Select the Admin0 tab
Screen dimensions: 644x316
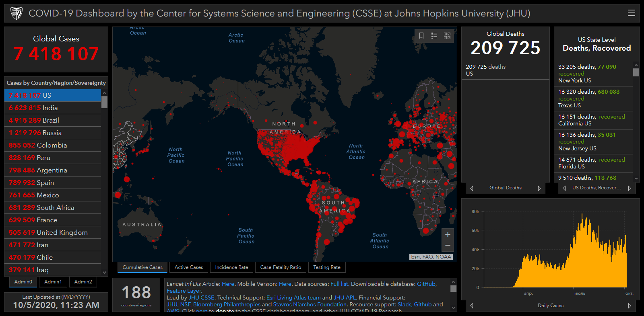coord(23,282)
